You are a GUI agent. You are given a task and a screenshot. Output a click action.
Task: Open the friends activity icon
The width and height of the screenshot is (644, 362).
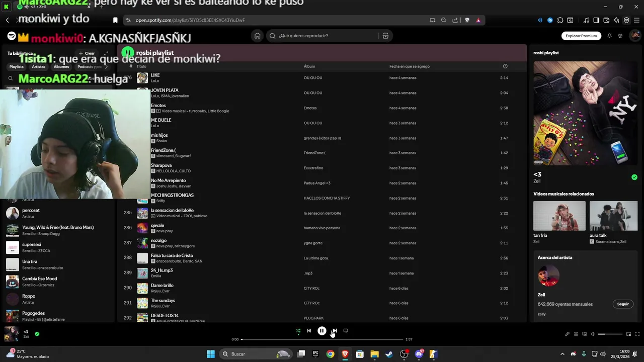(x=620, y=36)
